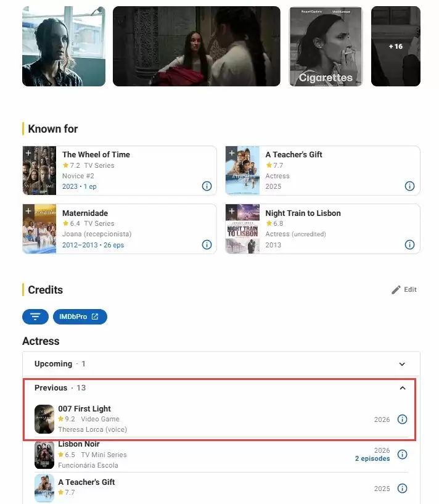View Lisbon Noir 2 episodes link
Image resolution: width=439 pixels, height=504 pixels.
pos(372,459)
